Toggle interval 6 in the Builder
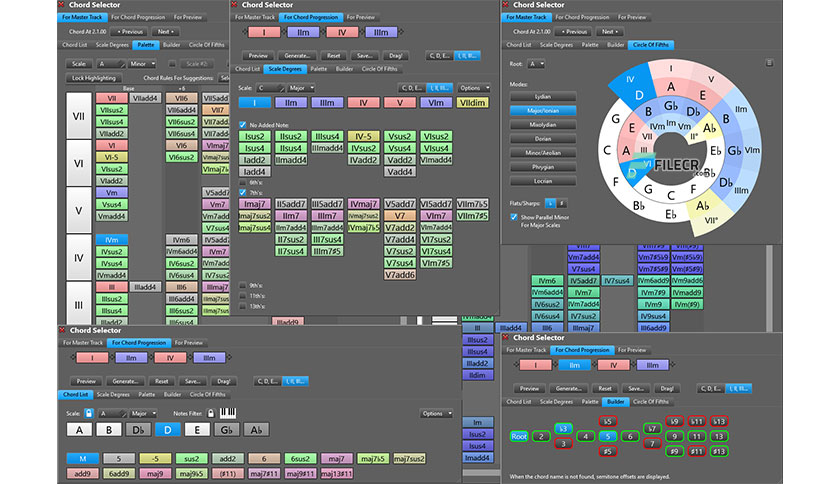This screenshot has width=836, height=484. pyautogui.click(x=630, y=436)
